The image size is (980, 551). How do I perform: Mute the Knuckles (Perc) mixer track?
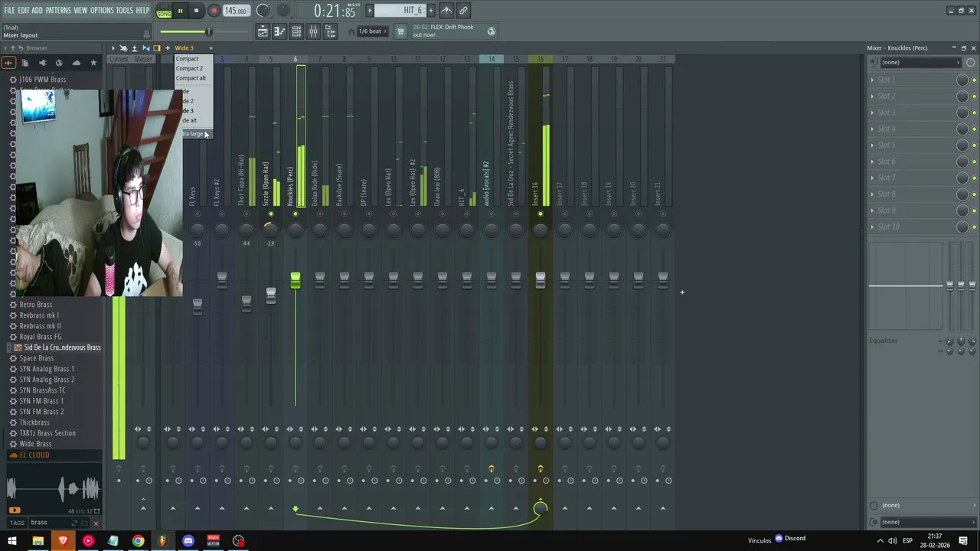click(x=296, y=214)
